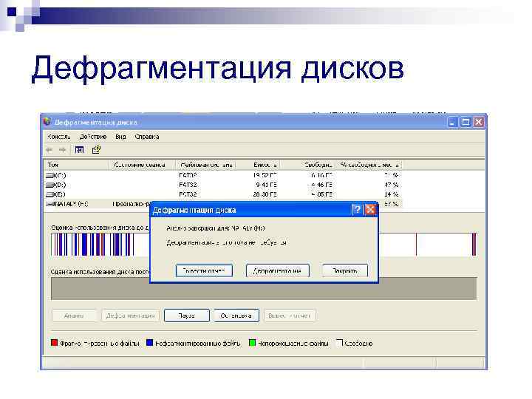Click the disabled Вывести отчет button at bottom
Image resolution: width=532 pixels, height=399 pixels.
pyautogui.click(x=290, y=316)
